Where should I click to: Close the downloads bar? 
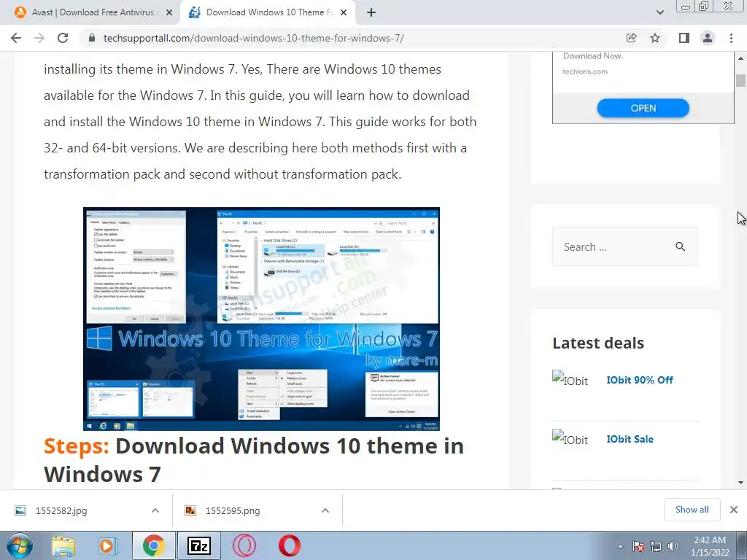pos(734,510)
